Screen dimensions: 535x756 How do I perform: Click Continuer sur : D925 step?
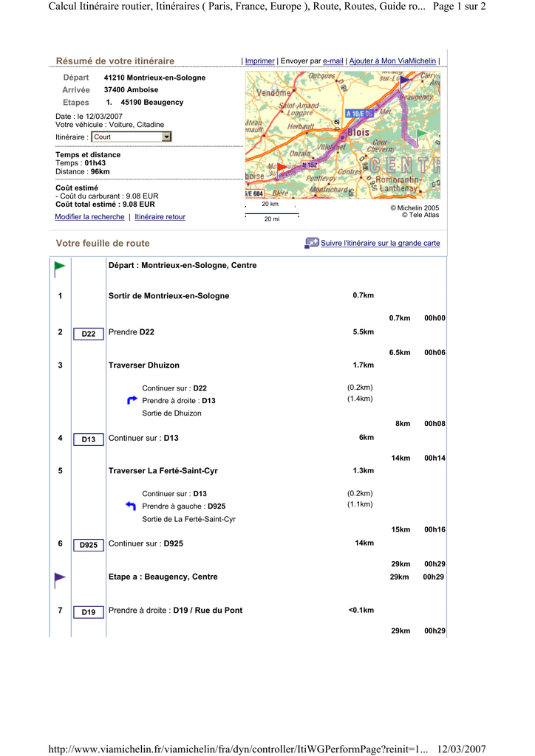pos(146,543)
